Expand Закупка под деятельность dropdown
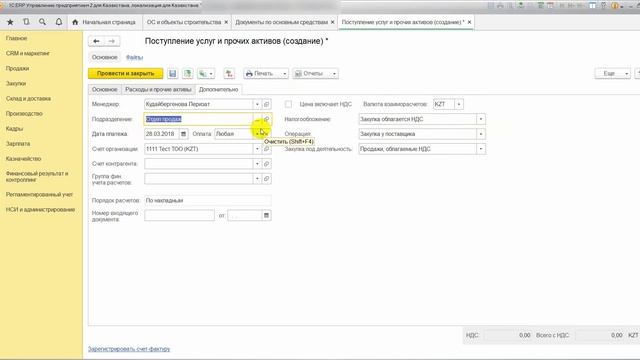The image size is (640, 360). tap(481, 149)
